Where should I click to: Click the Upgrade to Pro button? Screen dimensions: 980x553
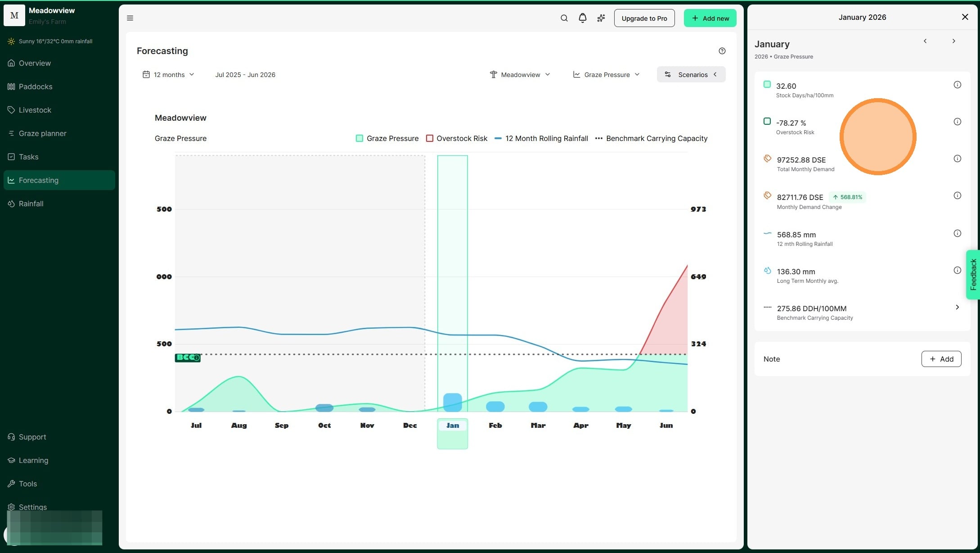pyautogui.click(x=644, y=18)
